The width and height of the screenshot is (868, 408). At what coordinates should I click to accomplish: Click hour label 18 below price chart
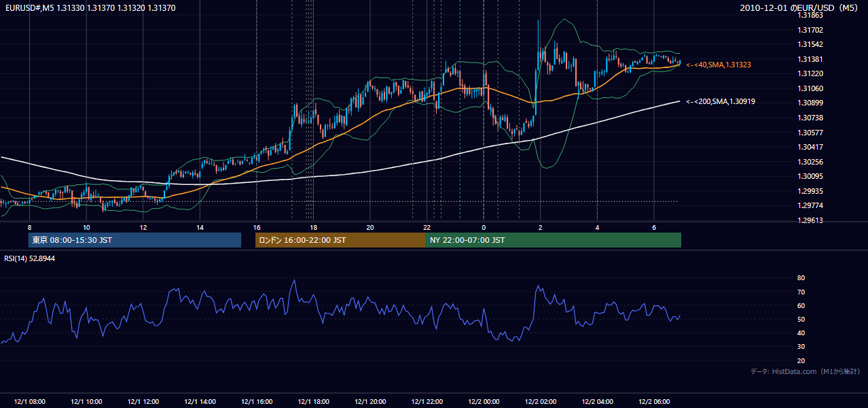313,227
